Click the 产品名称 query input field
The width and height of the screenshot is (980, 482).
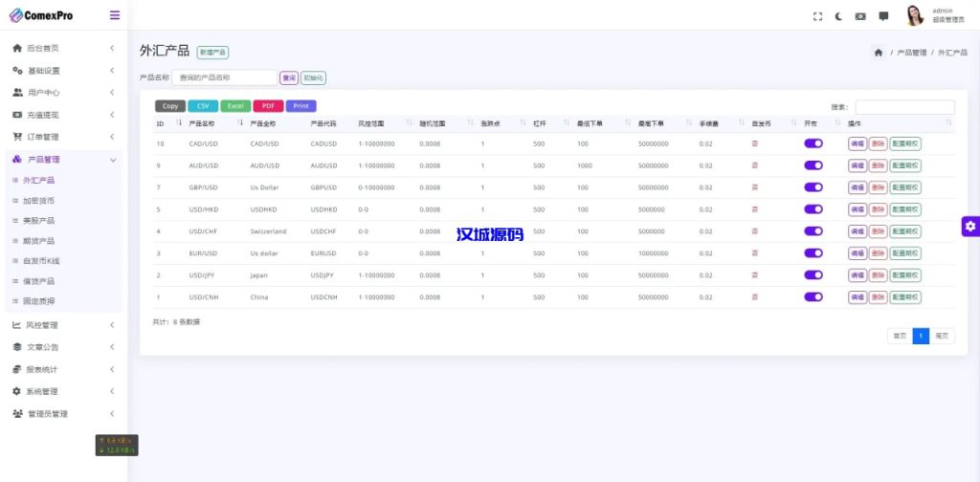point(224,77)
